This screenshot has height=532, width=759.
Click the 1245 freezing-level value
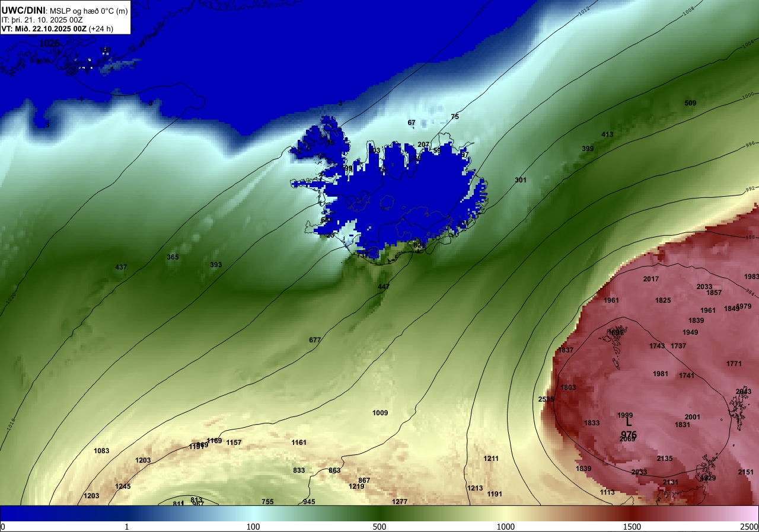123,486
